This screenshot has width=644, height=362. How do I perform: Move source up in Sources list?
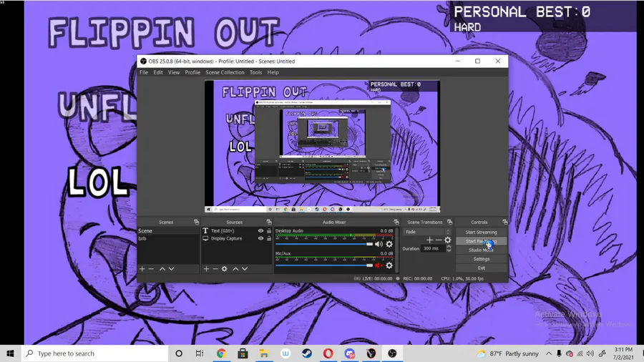click(x=235, y=269)
